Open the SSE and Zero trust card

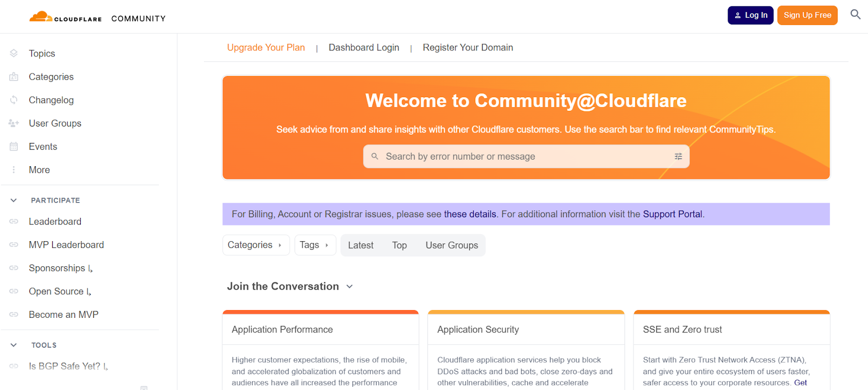pyautogui.click(x=732, y=350)
